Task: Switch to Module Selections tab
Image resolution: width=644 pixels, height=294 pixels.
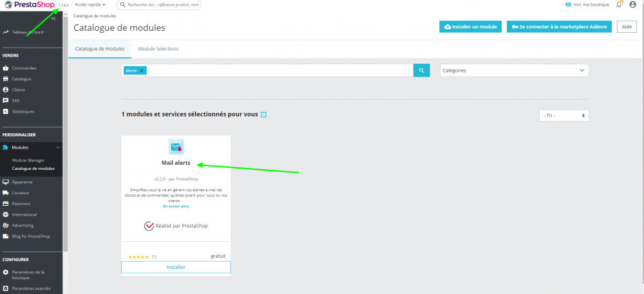Action: (158, 49)
